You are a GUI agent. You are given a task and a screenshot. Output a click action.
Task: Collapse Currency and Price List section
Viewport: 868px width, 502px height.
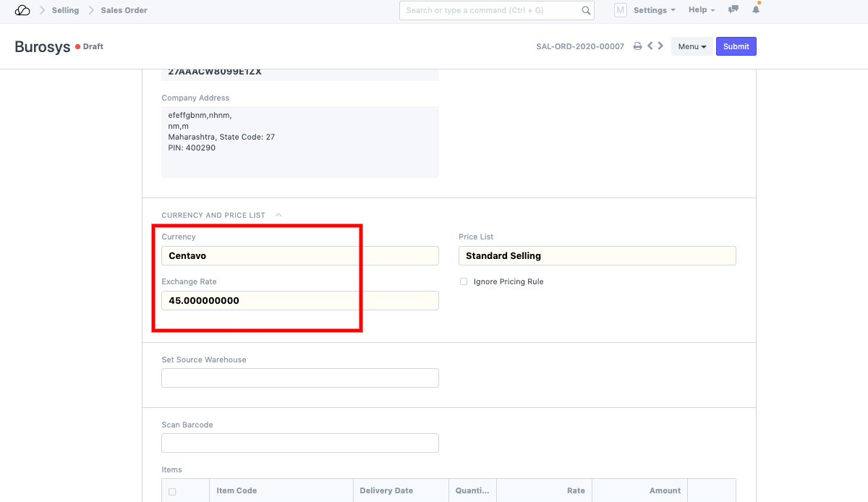point(279,215)
